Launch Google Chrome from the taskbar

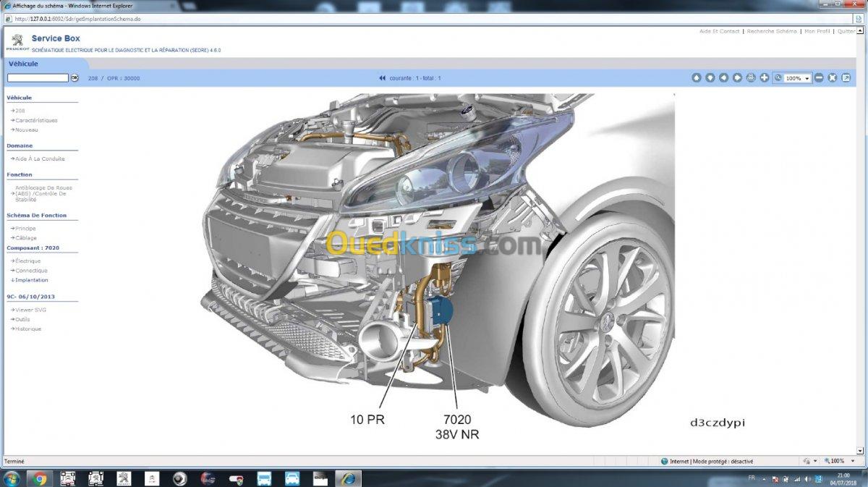(39, 478)
